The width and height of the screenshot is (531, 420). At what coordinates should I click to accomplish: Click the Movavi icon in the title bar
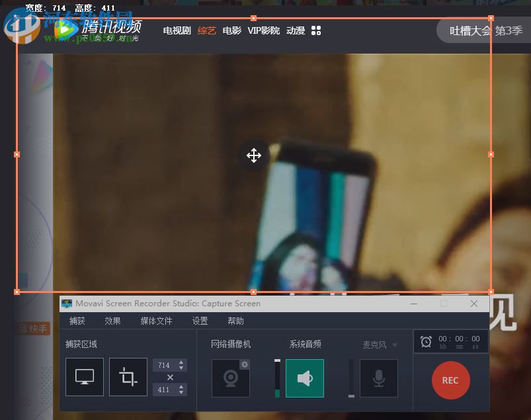pos(67,304)
